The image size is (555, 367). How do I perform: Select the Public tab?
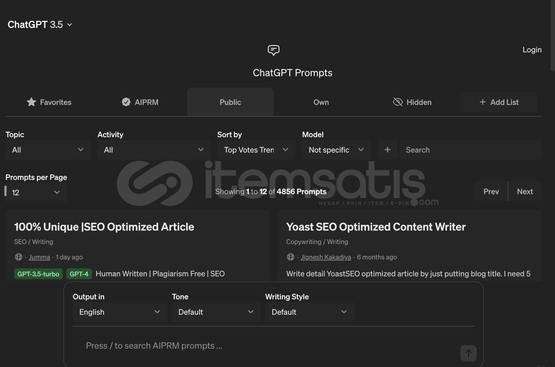(230, 102)
